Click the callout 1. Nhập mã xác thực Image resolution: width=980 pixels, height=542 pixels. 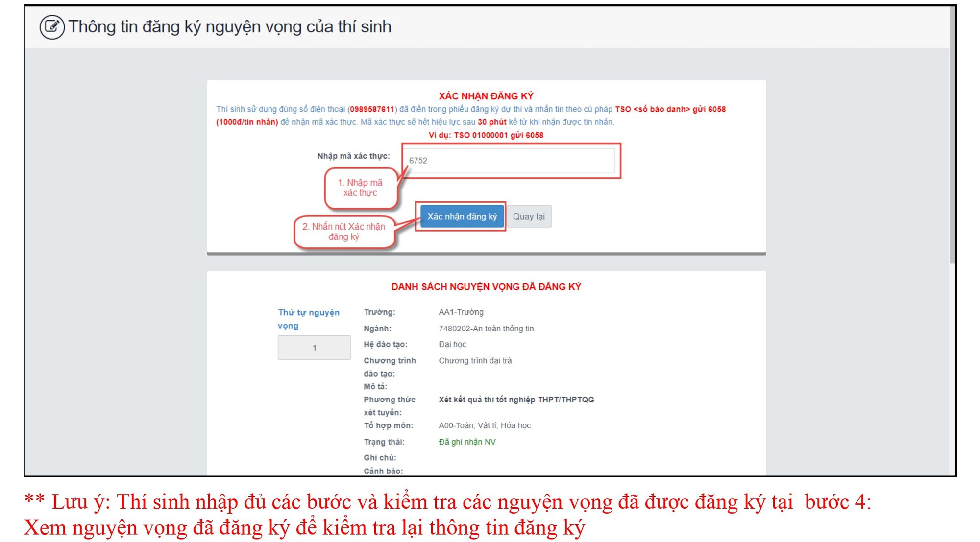point(360,188)
